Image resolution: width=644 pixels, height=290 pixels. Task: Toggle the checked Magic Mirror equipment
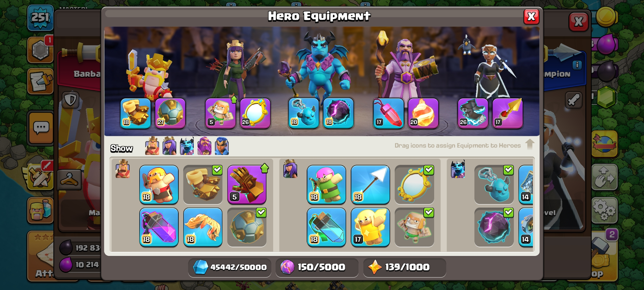pos(414,184)
